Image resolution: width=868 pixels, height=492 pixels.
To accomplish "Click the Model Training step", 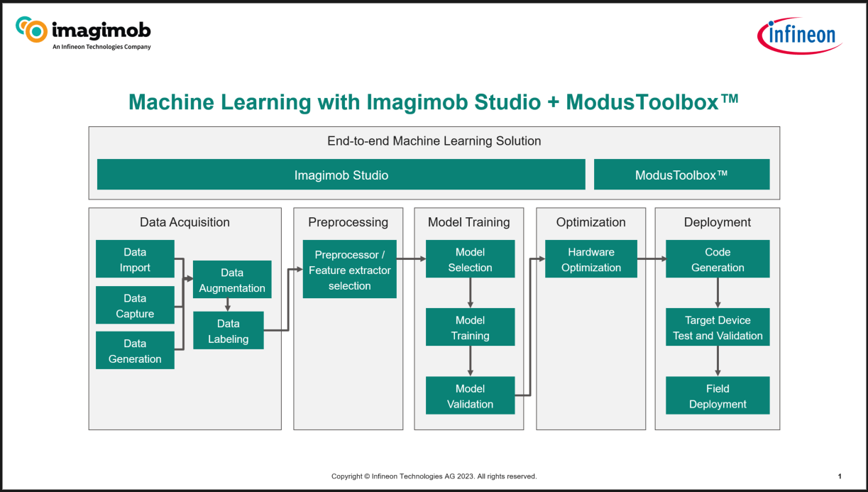I will click(470, 327).
